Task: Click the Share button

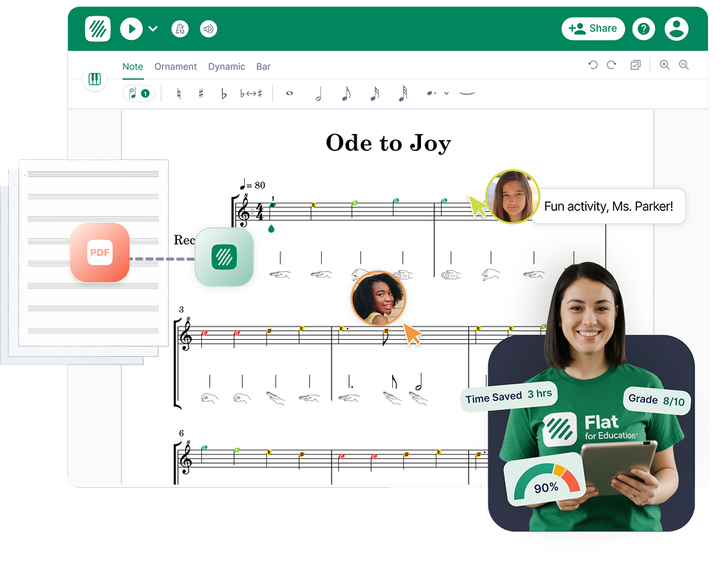Action: [593, 29]
